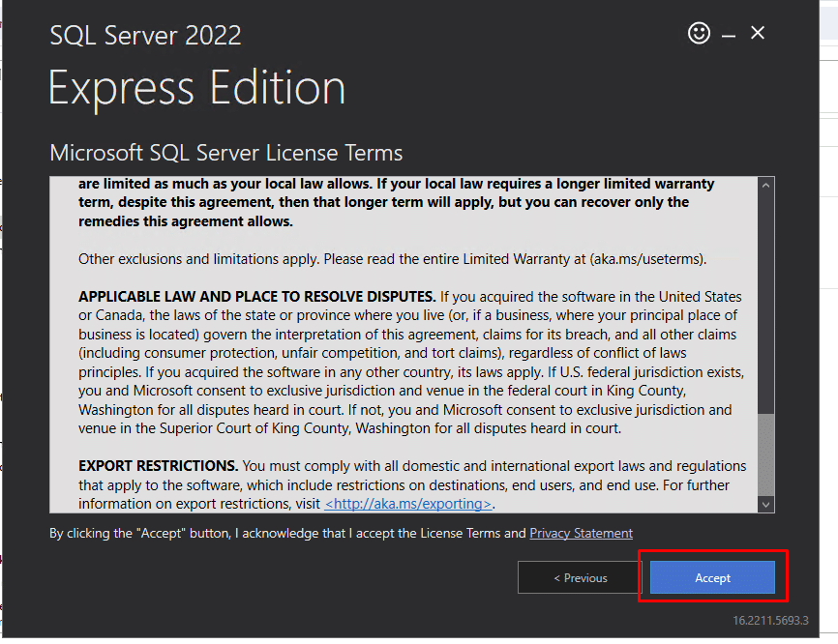The image size is (838, 644).
Task: Click the APPLICABLE LAW heading in license
Action: pyautogui.click(x=257, y=296)
